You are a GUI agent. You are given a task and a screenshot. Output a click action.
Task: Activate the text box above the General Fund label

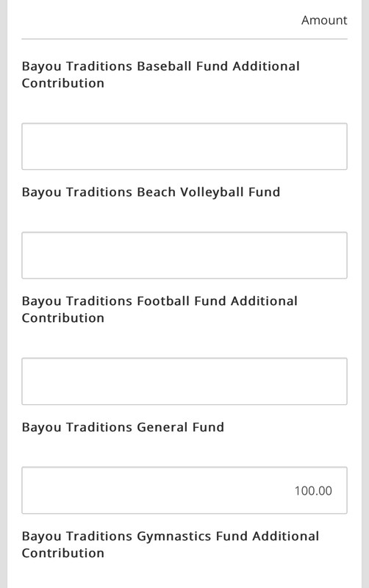pos(184,381)
